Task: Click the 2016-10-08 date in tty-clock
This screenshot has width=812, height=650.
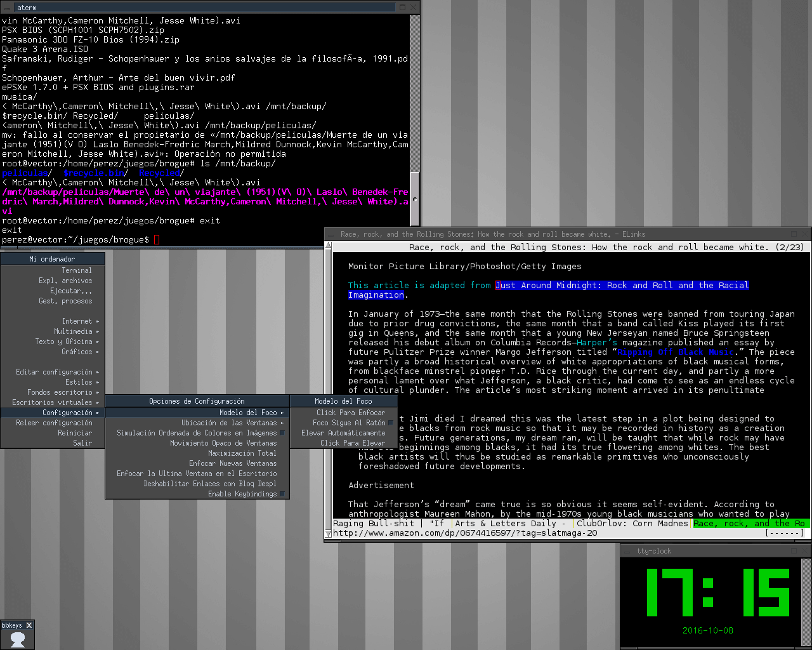Action: [x=708, y=630]
